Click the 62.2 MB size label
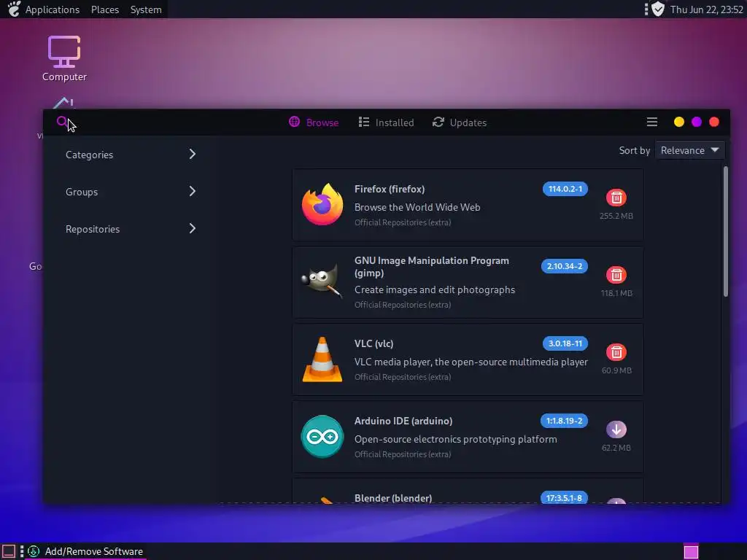 [x=616, y=448]
